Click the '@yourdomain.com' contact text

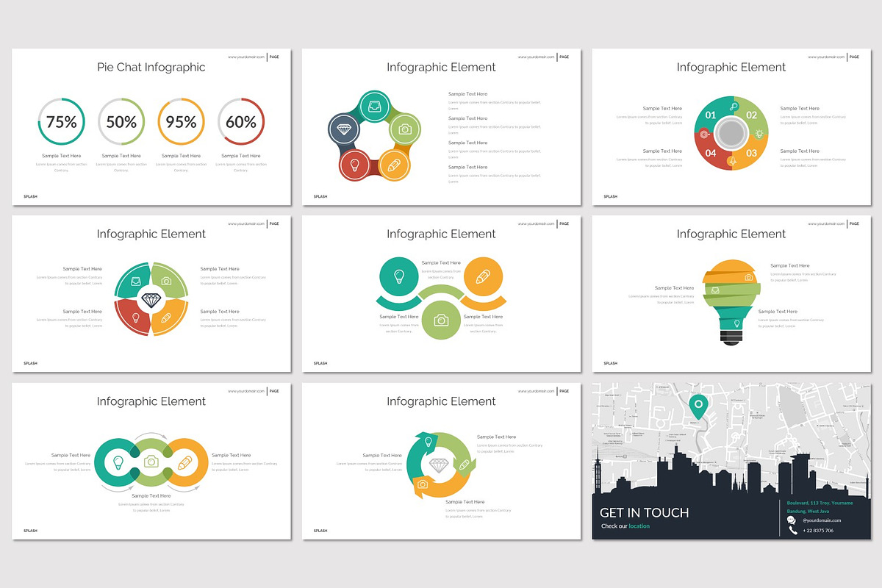point(822,520)
